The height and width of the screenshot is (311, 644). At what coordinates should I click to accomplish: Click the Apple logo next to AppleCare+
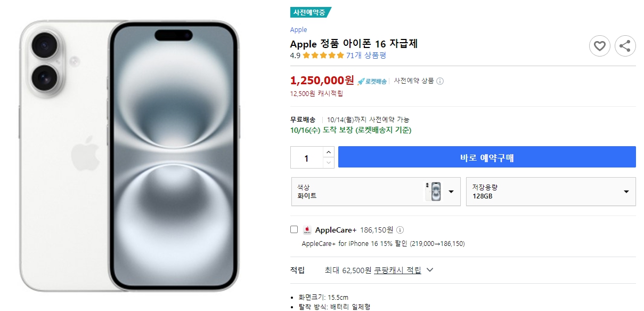click(306, 229)
